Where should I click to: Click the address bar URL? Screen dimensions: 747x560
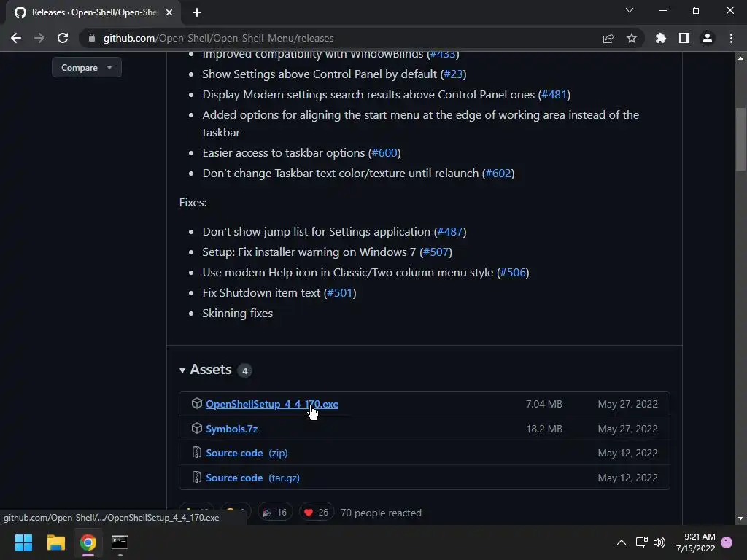click(x=219, y=38)
